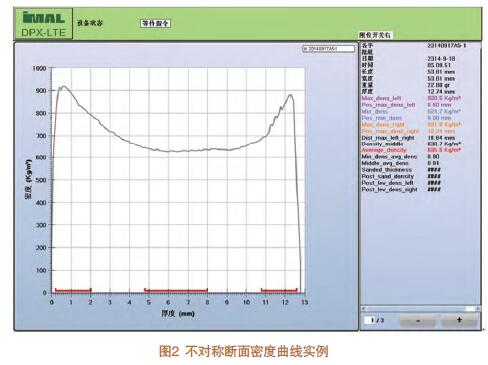The height and width of the screenshot is (365, 488).
Task: Select the Density_middle row
Action: coord(411,144)
